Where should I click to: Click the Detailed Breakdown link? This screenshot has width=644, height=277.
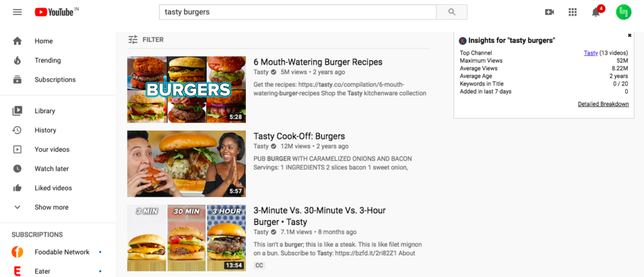pyautogui.click(x=603, y=104)
